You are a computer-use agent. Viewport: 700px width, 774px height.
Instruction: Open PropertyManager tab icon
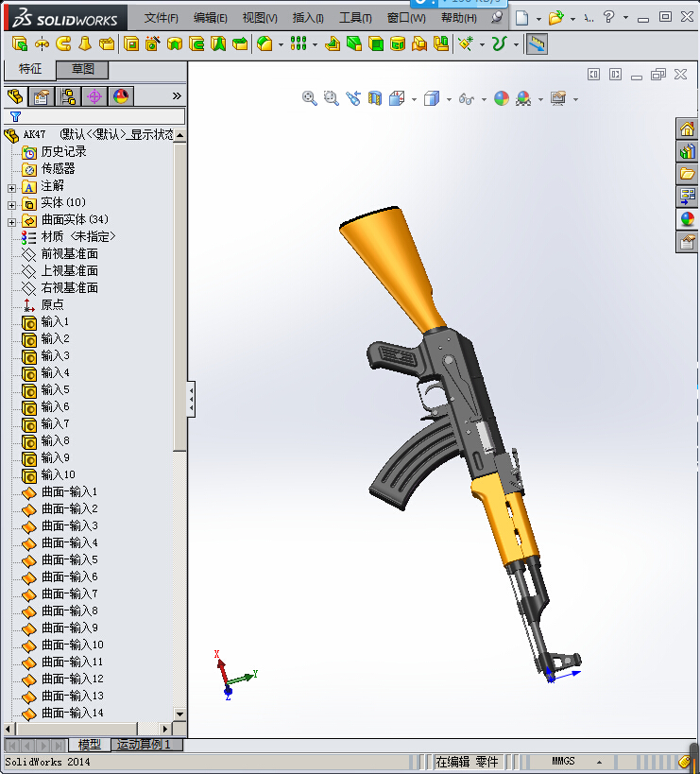[x=41, y=96]
